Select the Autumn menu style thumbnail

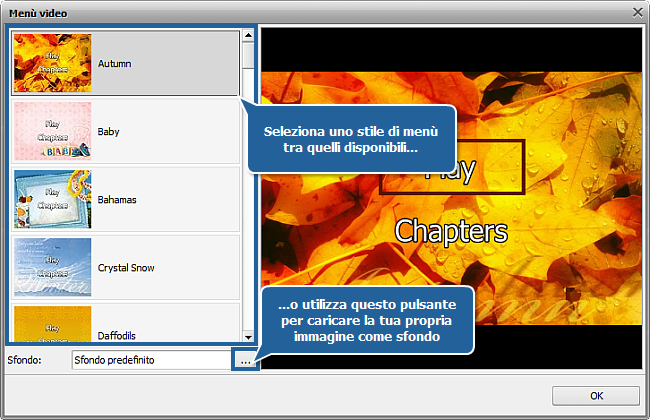click(53, 63)
